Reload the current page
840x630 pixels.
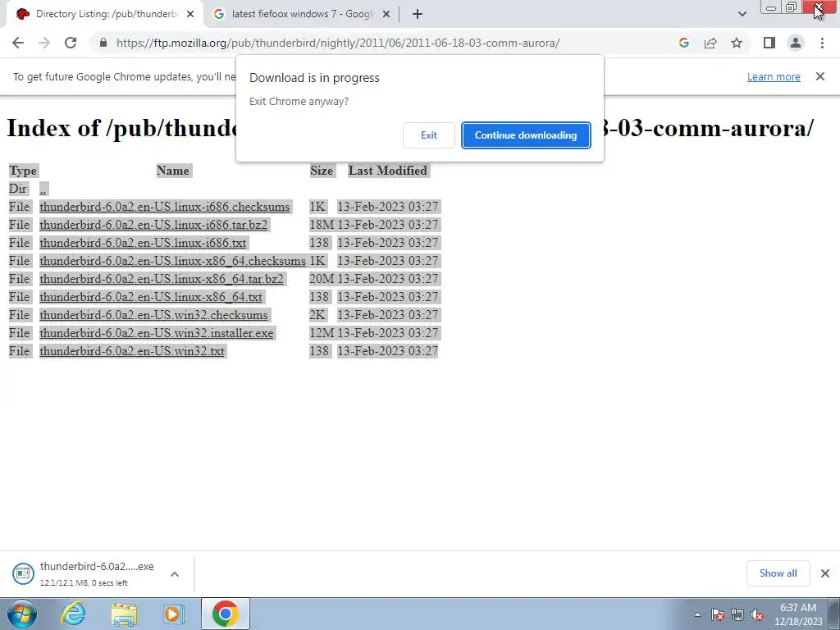(71, 43)
